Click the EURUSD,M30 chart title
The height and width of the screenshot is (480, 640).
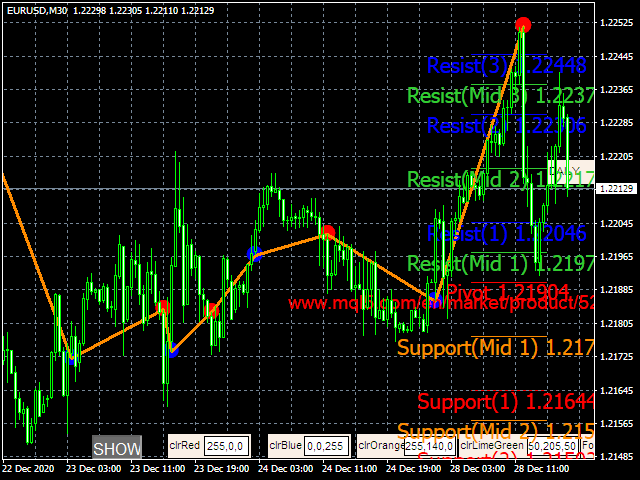coord(37,11)
